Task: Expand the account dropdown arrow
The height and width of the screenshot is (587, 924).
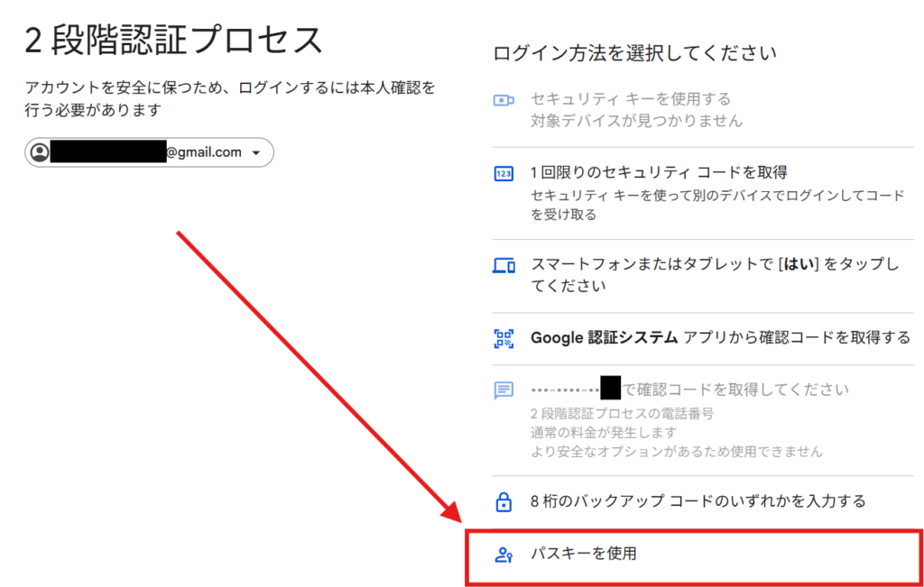Action: (256, 153)
